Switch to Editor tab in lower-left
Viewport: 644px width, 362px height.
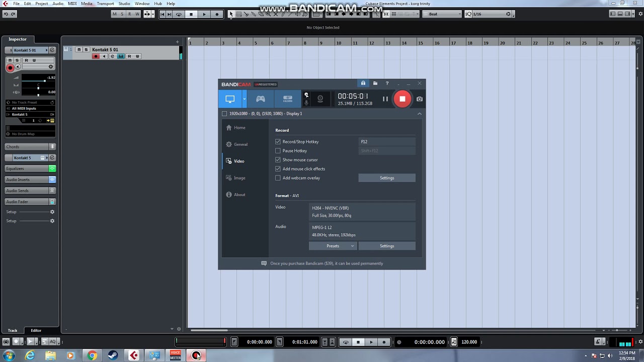tap(36, 330)
